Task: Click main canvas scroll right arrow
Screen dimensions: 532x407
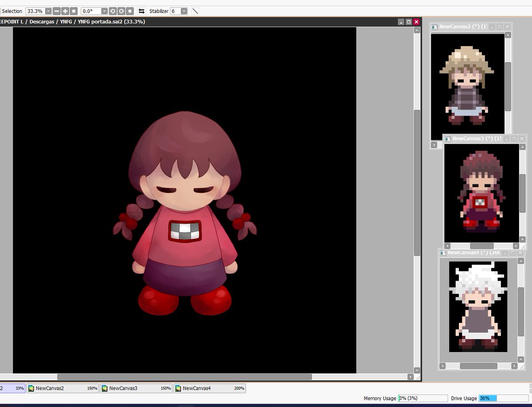Action: [x=410, y=377]
